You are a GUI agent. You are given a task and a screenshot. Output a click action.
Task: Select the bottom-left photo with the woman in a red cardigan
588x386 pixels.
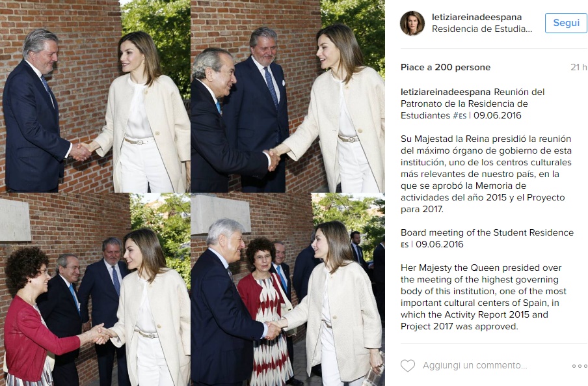[x=95, y=290]
